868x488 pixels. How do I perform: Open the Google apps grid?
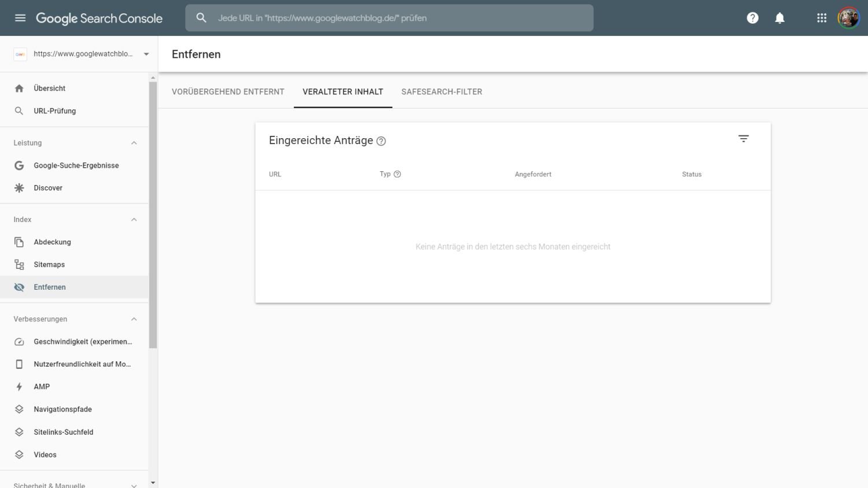click(821, 18)
